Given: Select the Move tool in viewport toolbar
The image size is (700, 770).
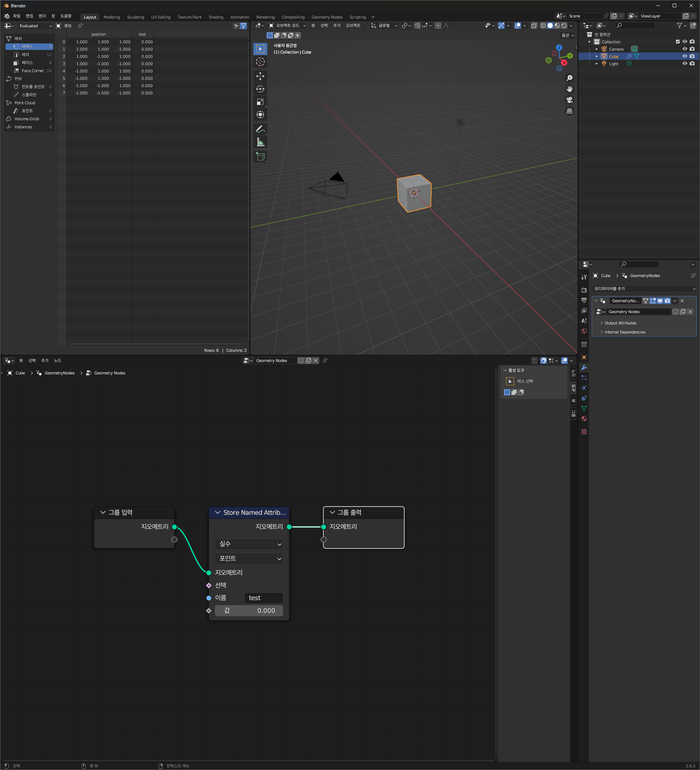Looking at the screenshot, I should point(260,76).
